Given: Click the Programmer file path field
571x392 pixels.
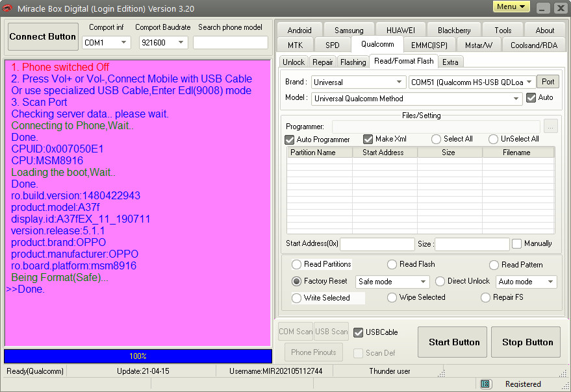Looking at the screenshot, I should (437, 127).
